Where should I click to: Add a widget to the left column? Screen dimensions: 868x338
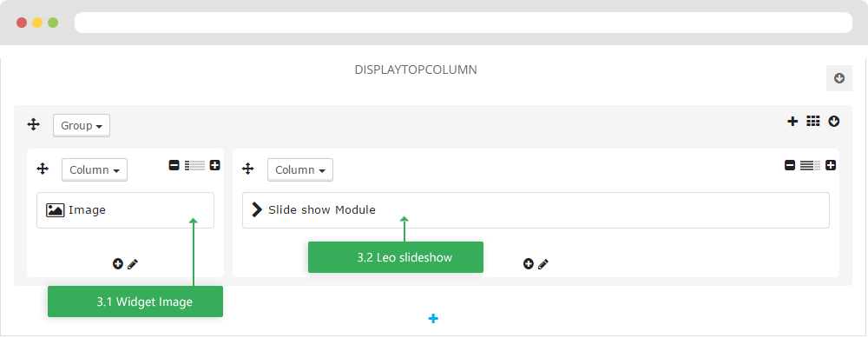tap(118, 264)
